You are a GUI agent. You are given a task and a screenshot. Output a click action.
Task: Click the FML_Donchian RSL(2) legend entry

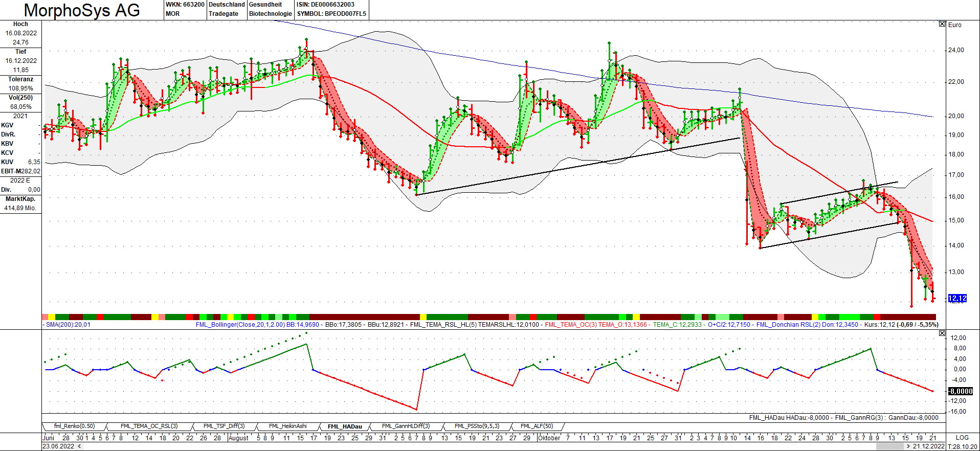808,325
